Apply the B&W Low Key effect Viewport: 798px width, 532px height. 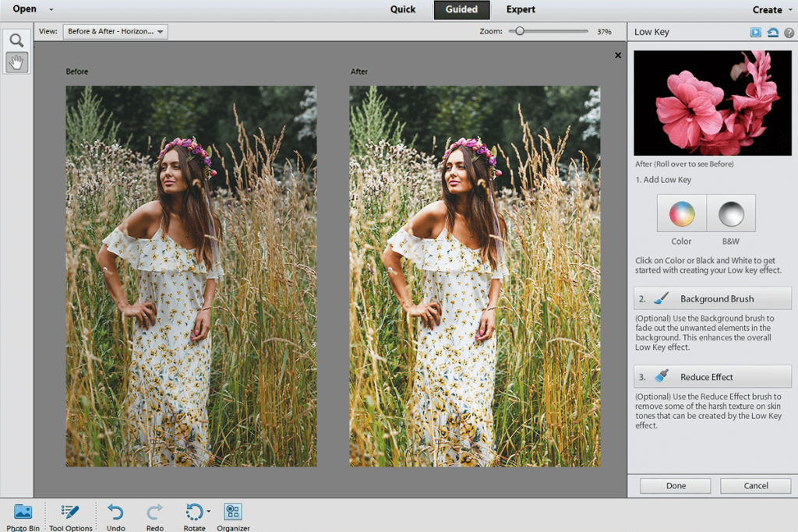pyautogui.click(x=730, y=212)
